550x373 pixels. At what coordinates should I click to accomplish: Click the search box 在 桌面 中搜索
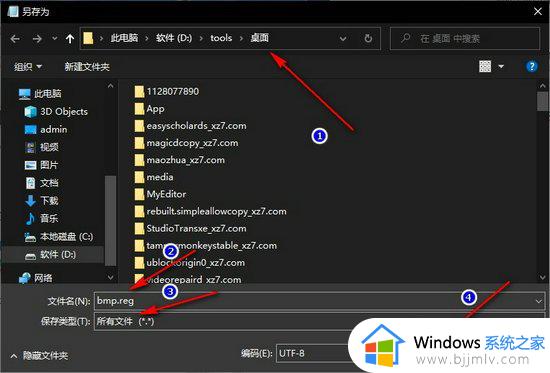(x=465, y=38)
